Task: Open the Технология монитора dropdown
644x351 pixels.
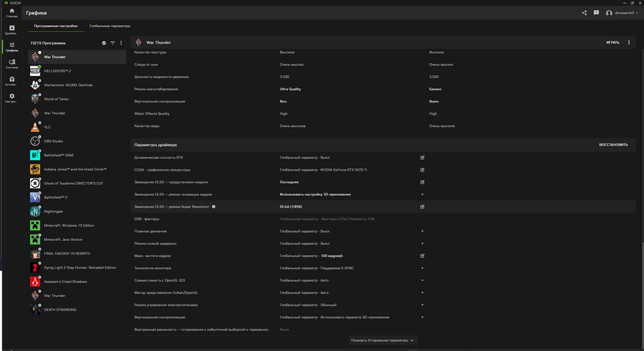Action: (x=422, y=268)
